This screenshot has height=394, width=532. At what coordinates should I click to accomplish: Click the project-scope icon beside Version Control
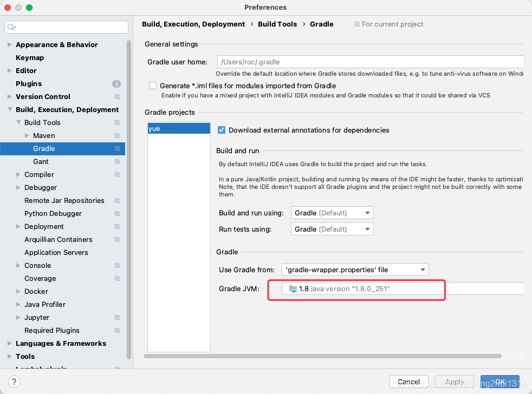116,96
